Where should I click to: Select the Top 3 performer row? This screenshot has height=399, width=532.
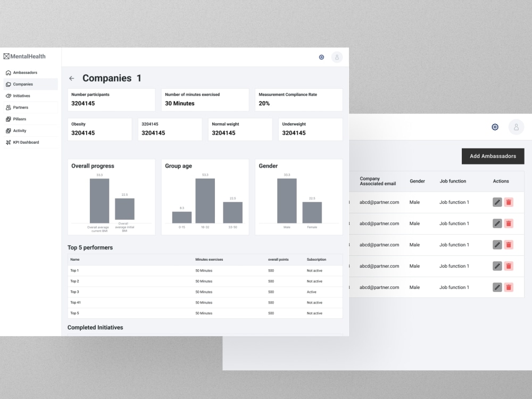pos(205,292)
